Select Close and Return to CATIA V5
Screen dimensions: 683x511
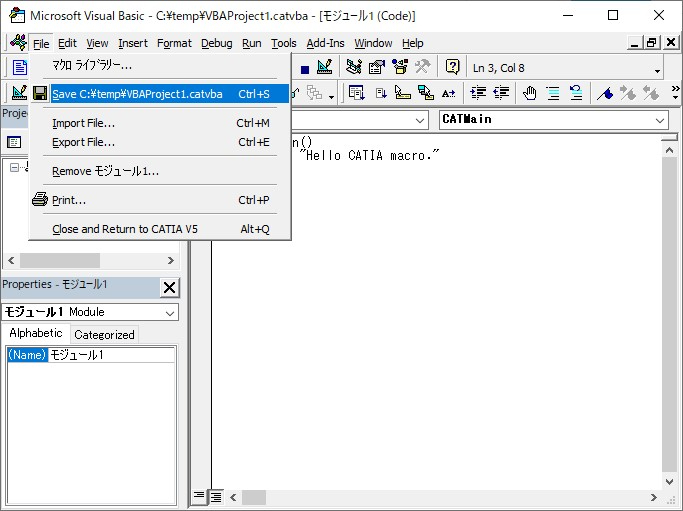pos(125,229)
